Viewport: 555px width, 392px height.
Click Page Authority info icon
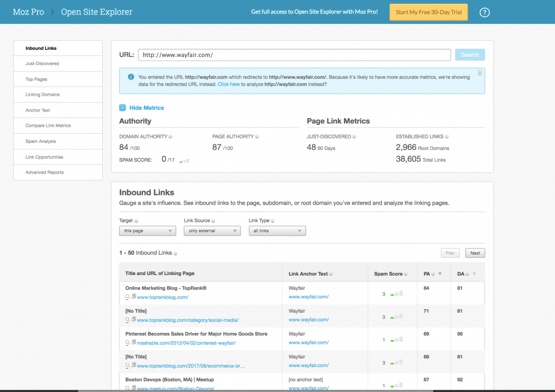coord(257,137)
